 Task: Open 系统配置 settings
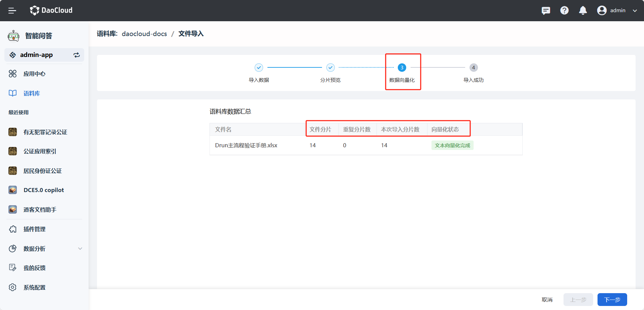[34, 287]
